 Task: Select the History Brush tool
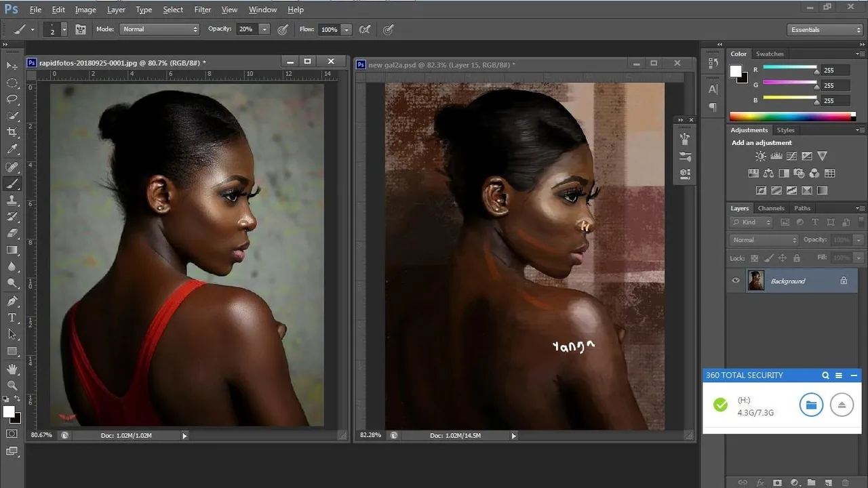click(x=12, y=217)
